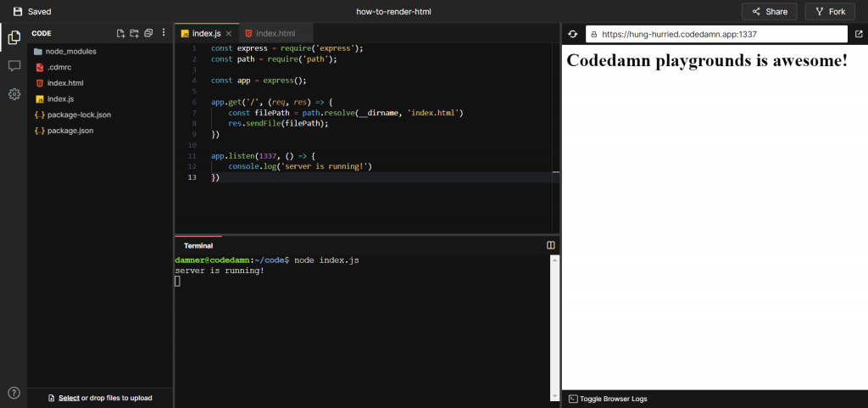868x408 pixels.
Task: Click the 'server is running!' terminal output
Action: pyautogui.click(x=220, y=271)
